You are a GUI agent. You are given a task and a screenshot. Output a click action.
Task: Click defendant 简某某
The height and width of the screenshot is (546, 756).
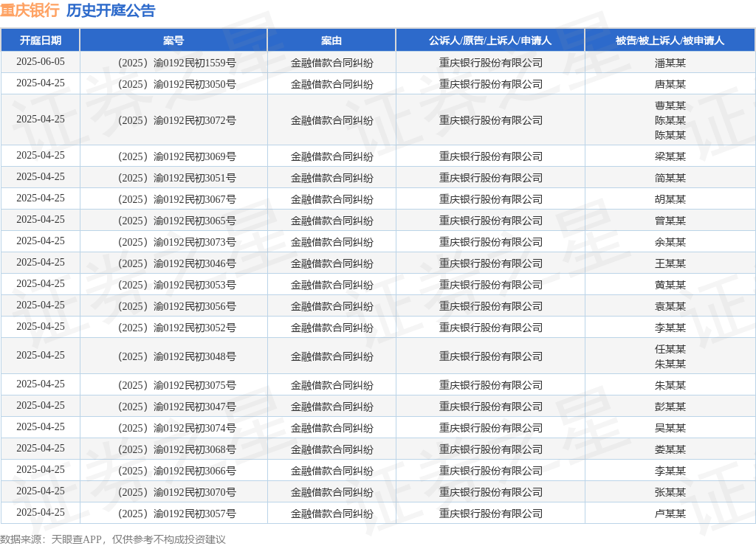(670, 178)
